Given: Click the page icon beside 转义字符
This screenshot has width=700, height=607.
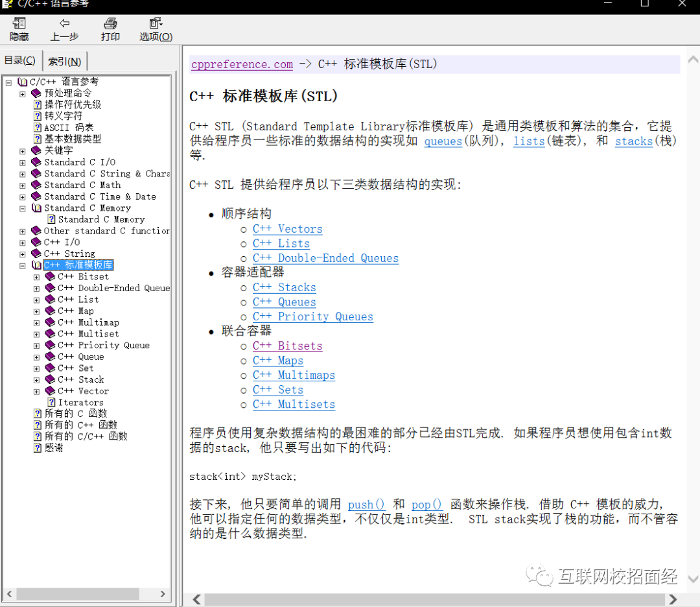Looking at the screenshot, I should (38, 116).
